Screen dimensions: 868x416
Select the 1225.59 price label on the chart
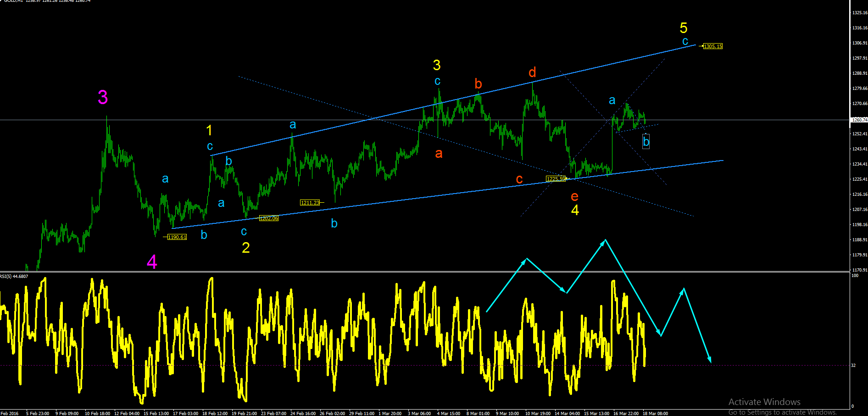[556, 179]
